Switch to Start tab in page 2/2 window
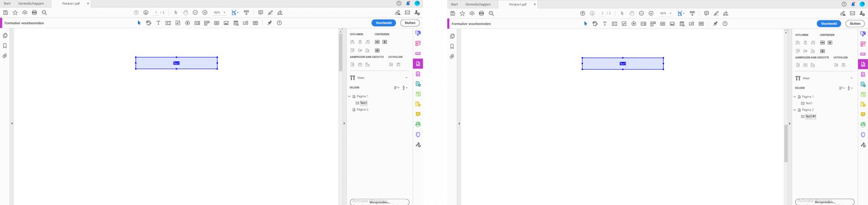This screenshot has width=868, height=205. 454,4
